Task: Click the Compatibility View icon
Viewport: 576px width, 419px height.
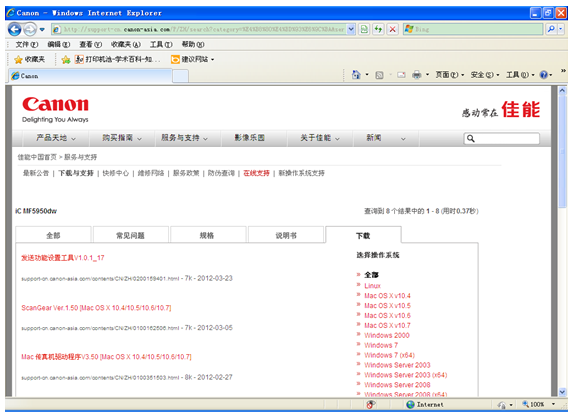Action: [x=364, y=29]
